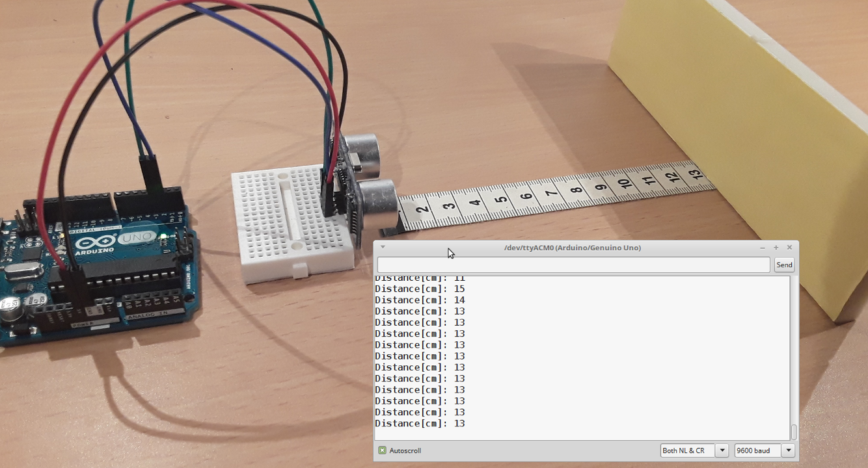Screen dimensions: 868x468
Task: Open the window menu arrow in title bar
Action: coord(383,247)
